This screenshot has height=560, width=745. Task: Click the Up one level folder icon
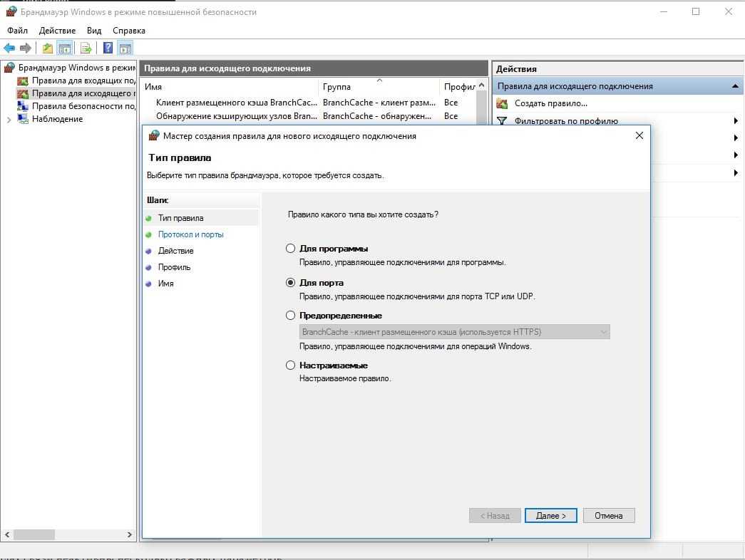click(x=47, y=48)
